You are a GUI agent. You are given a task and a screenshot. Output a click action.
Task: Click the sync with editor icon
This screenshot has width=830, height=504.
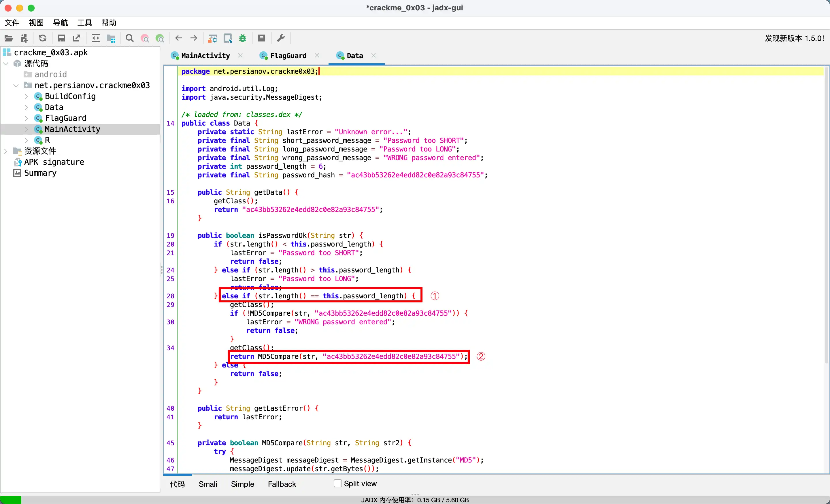(x=96, y=38)
